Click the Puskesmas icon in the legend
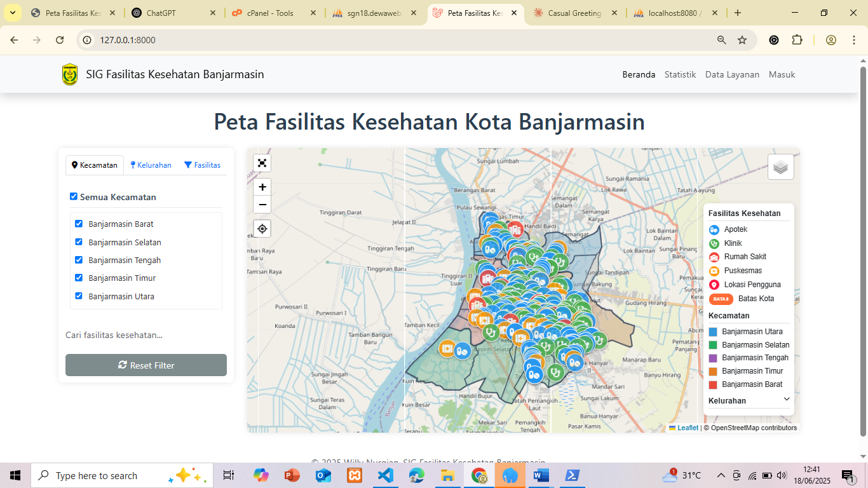 tap(714, 271)
